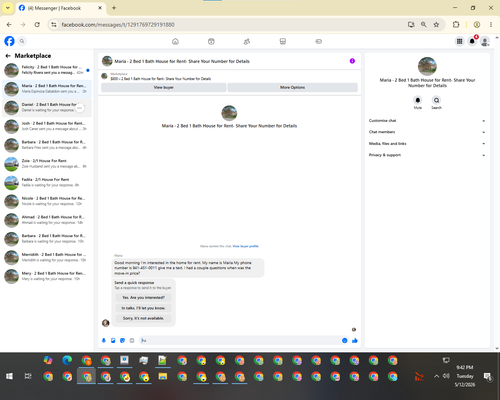This screenshot has height=400, width=500.
Task: Click the More Options button
Action: click(x=292, y=87)
